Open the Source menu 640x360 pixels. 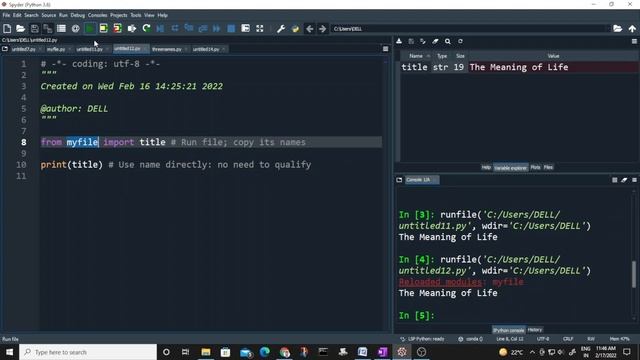[49, 15]
